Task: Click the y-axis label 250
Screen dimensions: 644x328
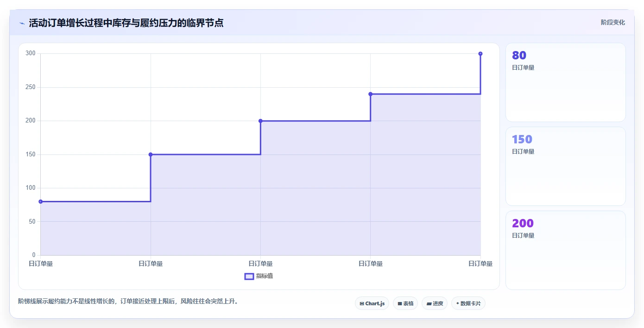Action: pyautogui.click(x=31, y=87)
